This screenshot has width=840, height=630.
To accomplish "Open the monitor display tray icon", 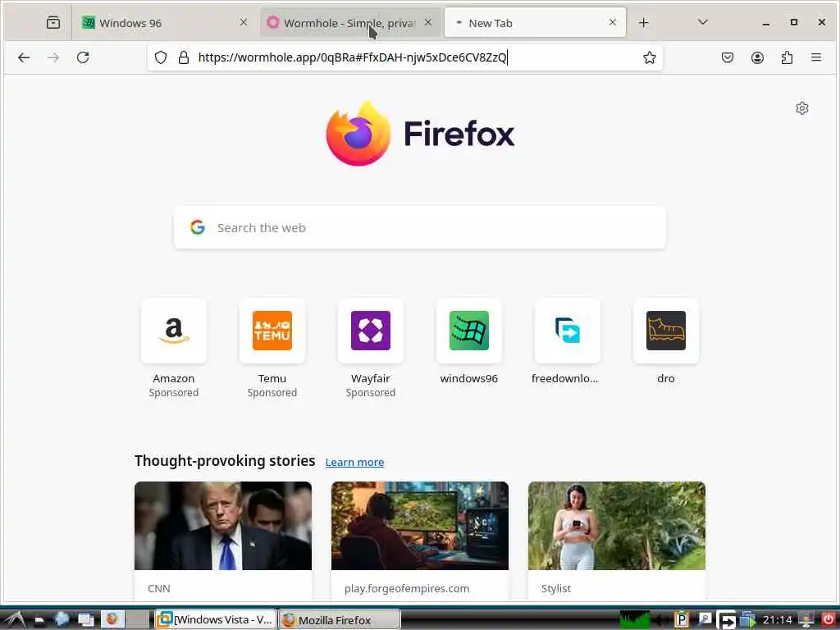I will [806, 620].
